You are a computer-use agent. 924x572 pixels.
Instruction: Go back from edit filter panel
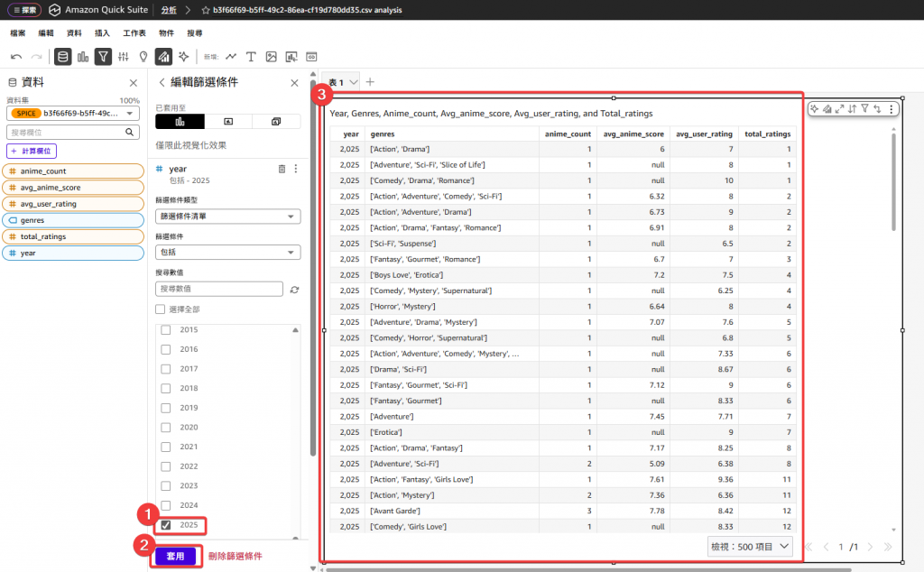[x=162, y=82]
